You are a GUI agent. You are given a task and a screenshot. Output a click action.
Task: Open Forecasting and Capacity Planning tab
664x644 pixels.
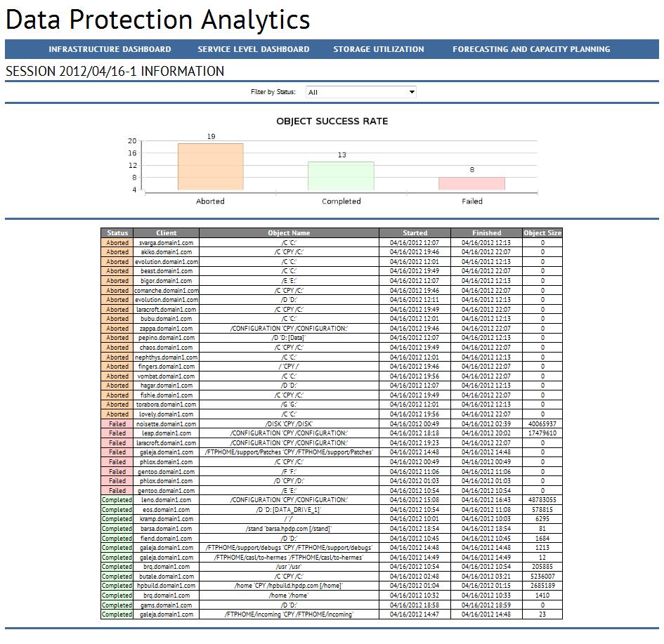[x=531, y=49]
